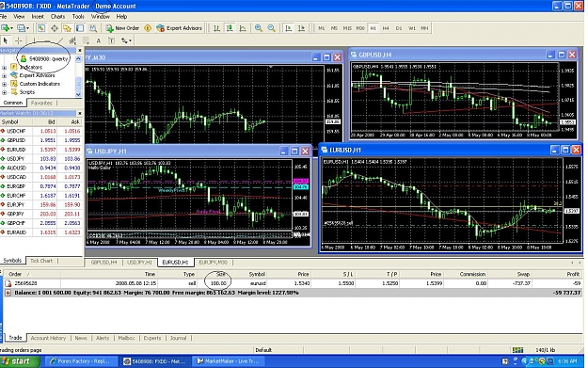This screenshot has height=368, width=588.
Task: Switch chart to bar chart mode
Action: (x=216, y=28)
